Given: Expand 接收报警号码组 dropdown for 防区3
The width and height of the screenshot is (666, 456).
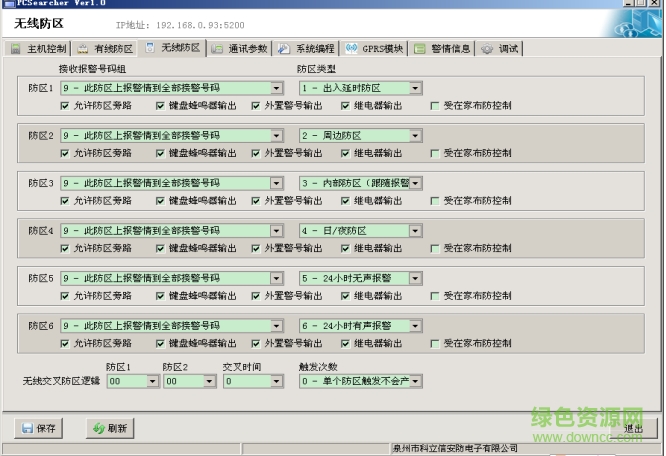Looking at the screenshot, I should pos(277,184).
